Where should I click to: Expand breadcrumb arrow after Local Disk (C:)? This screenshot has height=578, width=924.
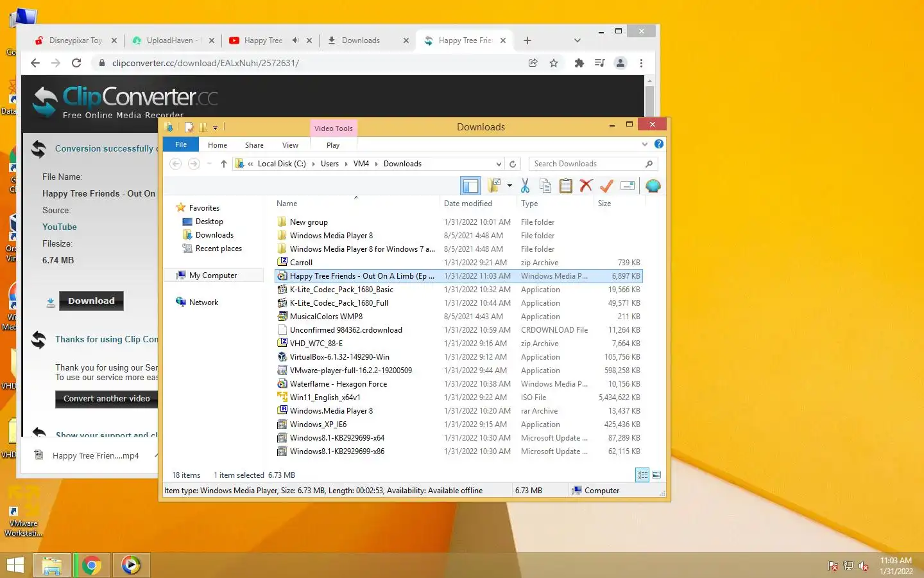pos(314,164)
